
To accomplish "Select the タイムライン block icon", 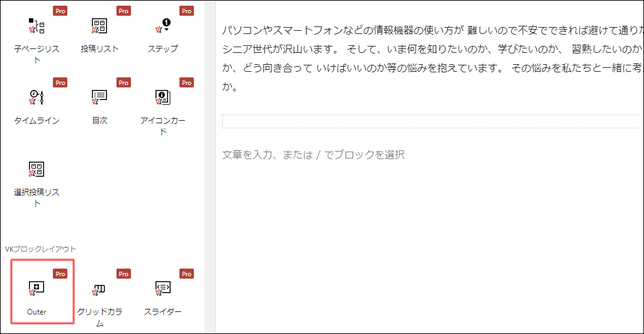I will coord(37,106).
